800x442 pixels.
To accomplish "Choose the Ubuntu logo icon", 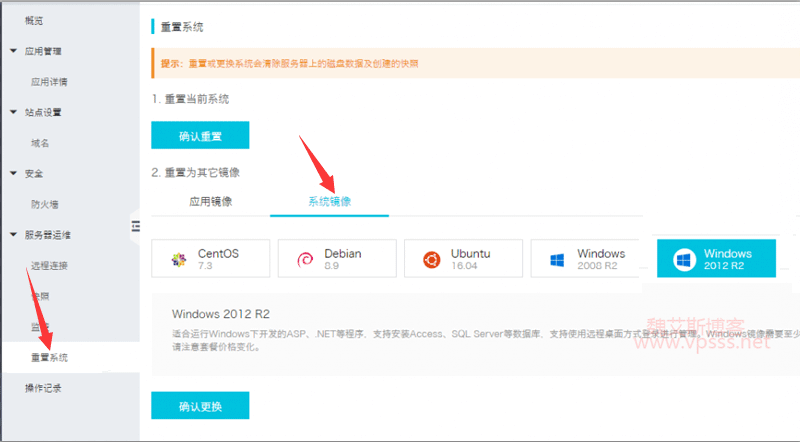I will point(432,260).
